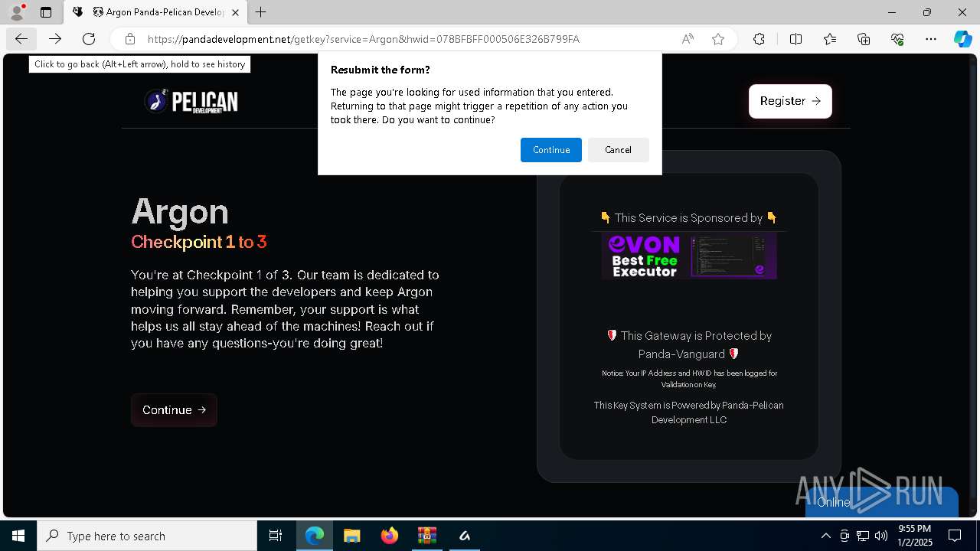Click Continue in the Resubmit dialog
980x551 pixels.
pyautogui.click(x=551, y=150)
